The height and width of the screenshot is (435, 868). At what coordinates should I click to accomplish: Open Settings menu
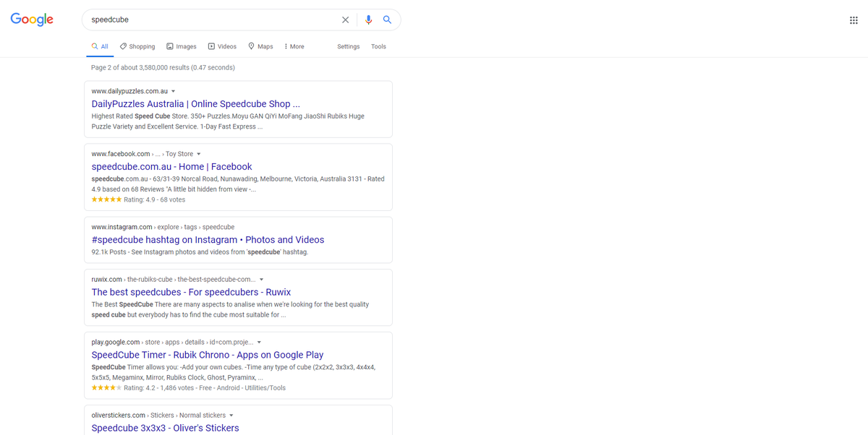point(348,46)
